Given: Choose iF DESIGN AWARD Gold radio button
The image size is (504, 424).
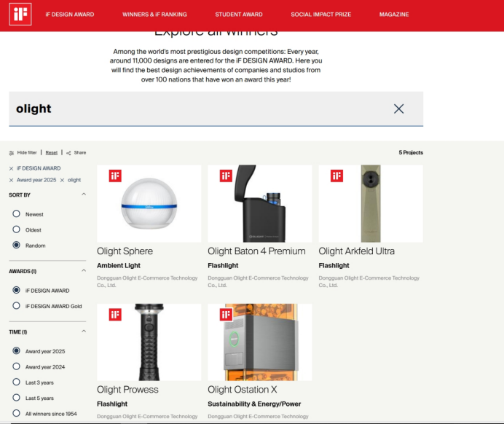Looking at the screenshot, I should pyautogui.click(x=16, y=306).
